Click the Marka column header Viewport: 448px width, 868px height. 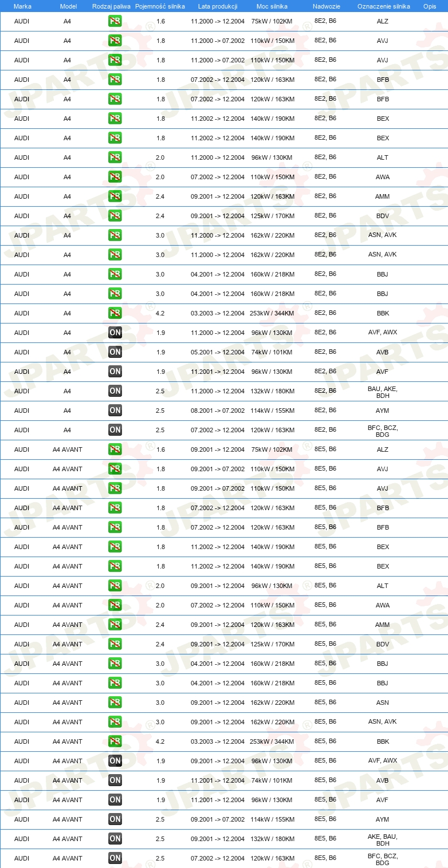click(22, 6)
